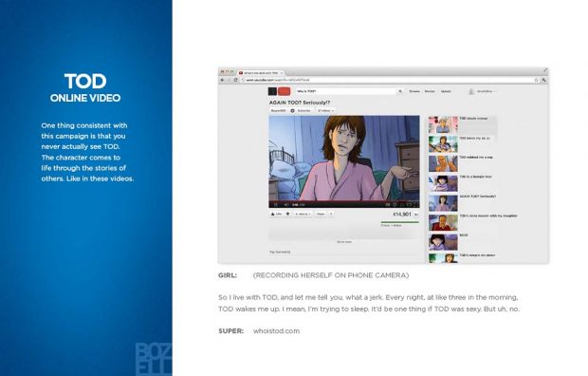The width and height of the screenshot is (588, 376).
Task: Open the 'TOD steals money' suggested video thumbnail
Action: [443, 124]
